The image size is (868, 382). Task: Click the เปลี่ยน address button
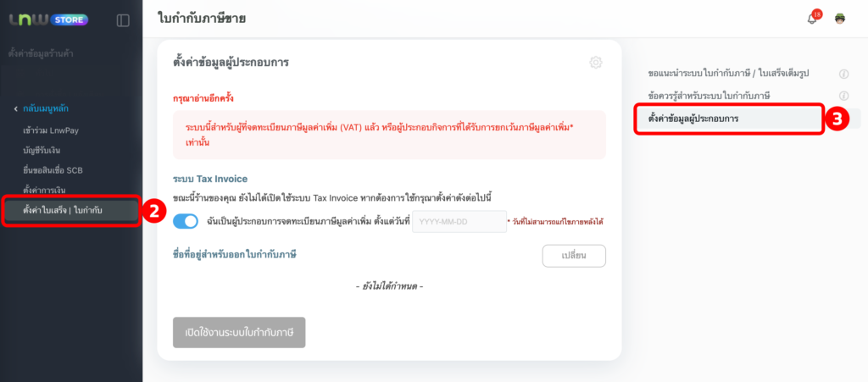coord(574,255)
